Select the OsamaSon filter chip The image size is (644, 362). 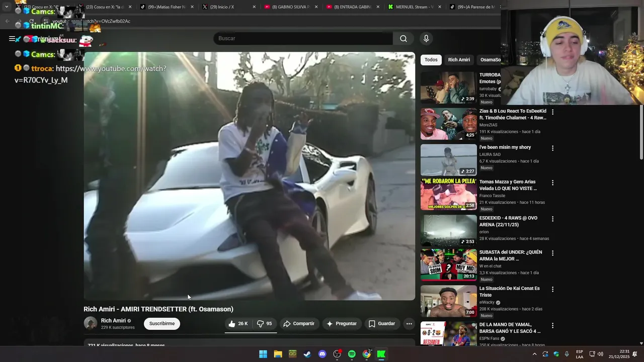coord(490,60)
